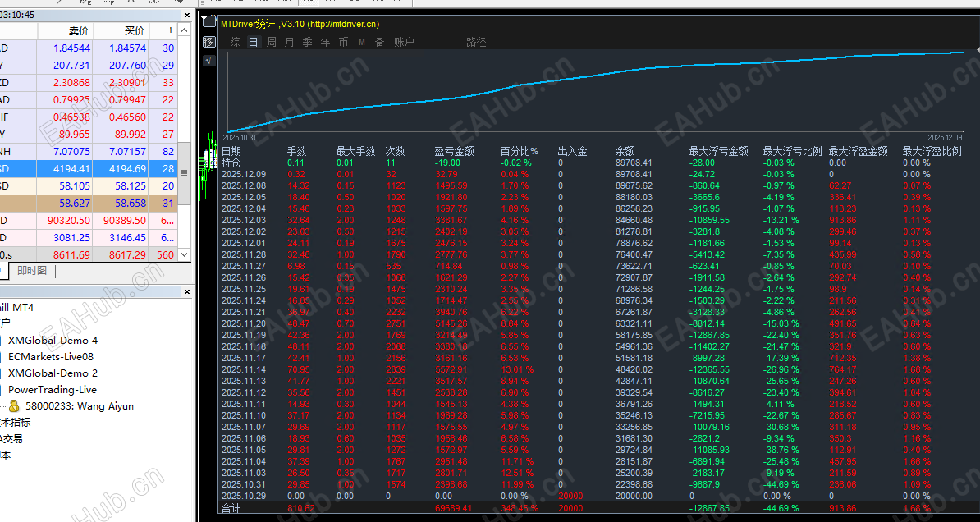Open the 年 yearly statistics tab
This screenshot has height=522, width=980.
(x=326, y=42)
